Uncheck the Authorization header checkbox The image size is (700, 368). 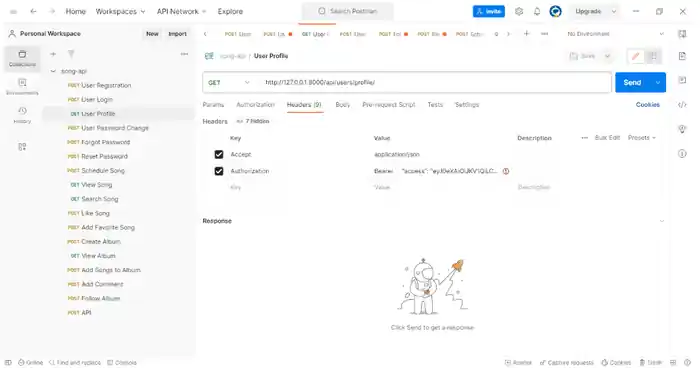tap(219, 171)
